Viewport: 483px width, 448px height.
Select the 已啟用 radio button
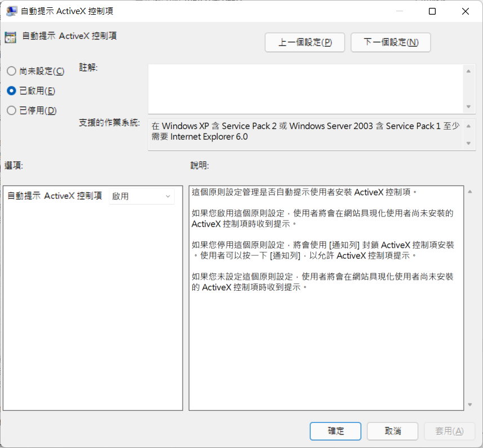click(x=11, y=91)
